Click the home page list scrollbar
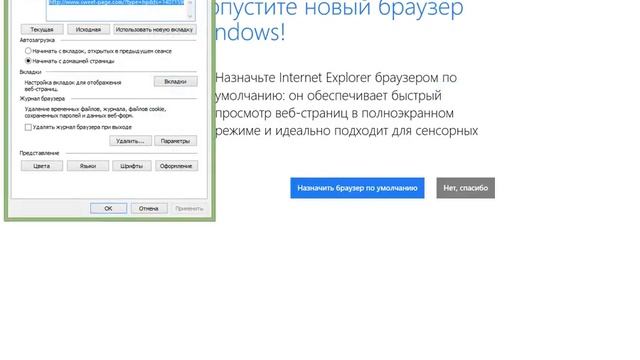Image resolution: width=640 pixels, height=360 pixels. pos(190,9)
